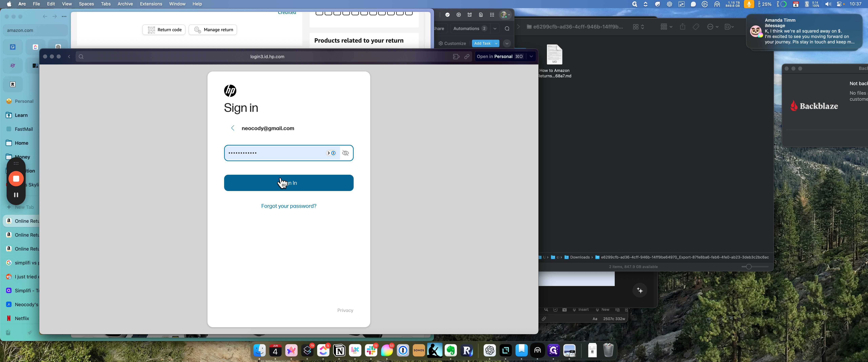Open the apps grid icon in ClickUp toolbar
Image resolution: width=868 pixels, height=362 pixels.
pyautogui.click(x=492, y=15)
